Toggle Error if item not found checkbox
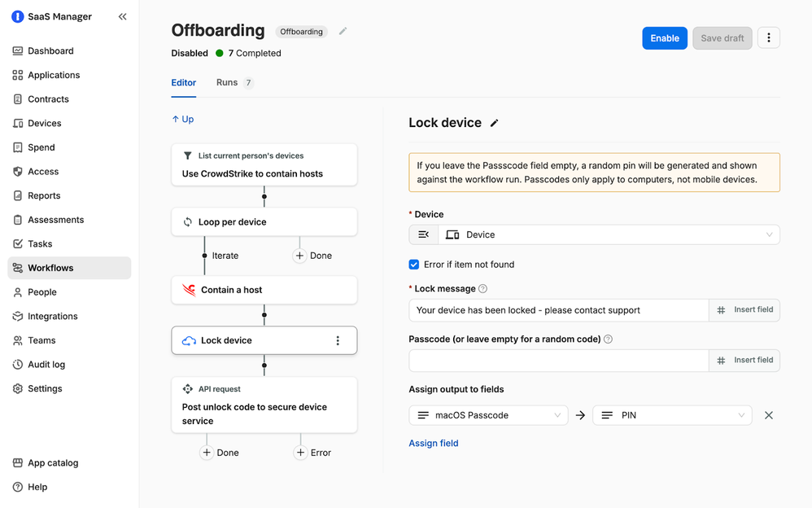The width and height of the screenshot is (812, 508). (x=414, y=265)
